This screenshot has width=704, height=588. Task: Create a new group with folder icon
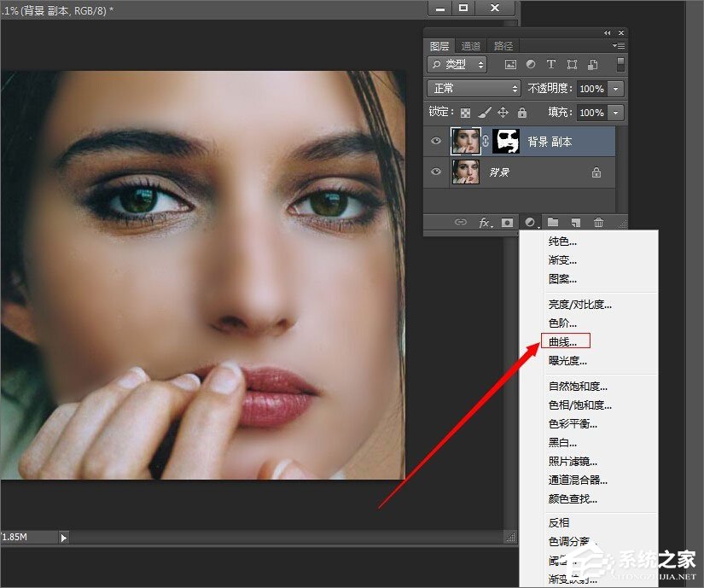pyautogui.click(x=553, y=223)
